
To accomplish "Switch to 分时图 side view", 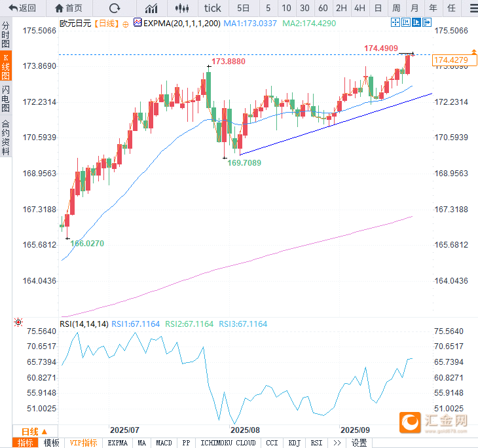I will (6, 35).
